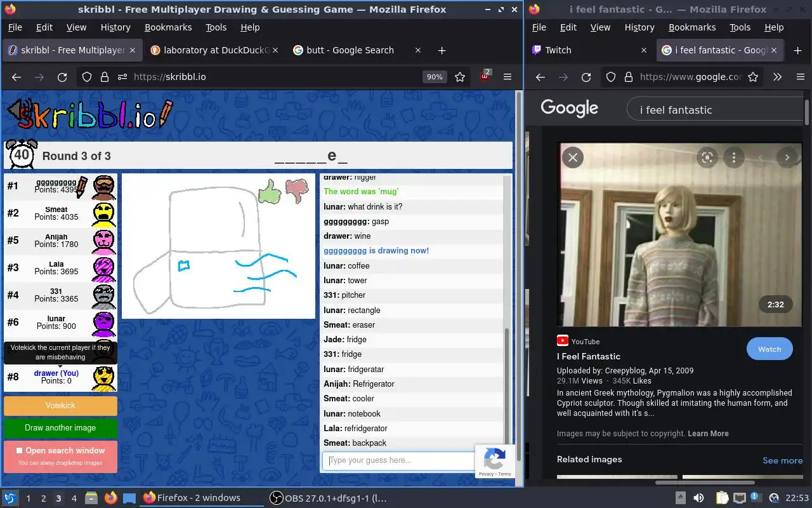Click the 2:32 video duration badge
The height and width of the screenshot is (508, 812).
(775, 305)
